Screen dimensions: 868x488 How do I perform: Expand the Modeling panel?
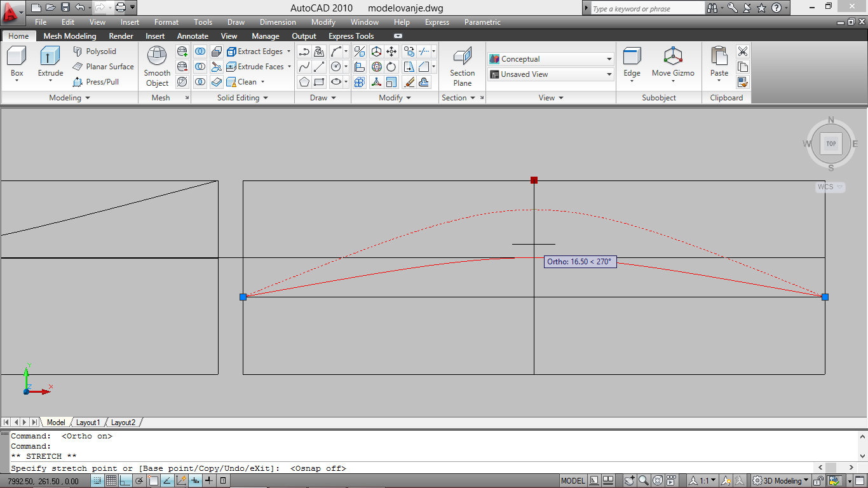click(69, 98)
